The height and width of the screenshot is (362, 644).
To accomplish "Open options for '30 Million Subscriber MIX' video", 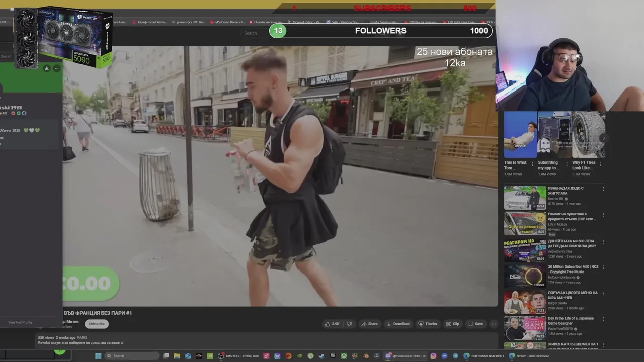I will pos(603,267).
